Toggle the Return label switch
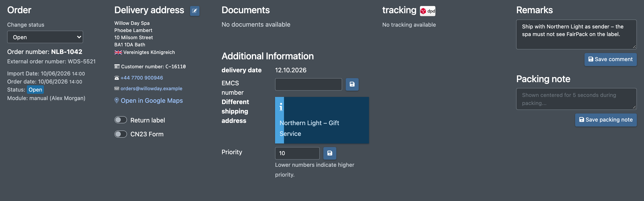Image resolution: width=644 pixels, height=201 pixels. pos(121,120)
